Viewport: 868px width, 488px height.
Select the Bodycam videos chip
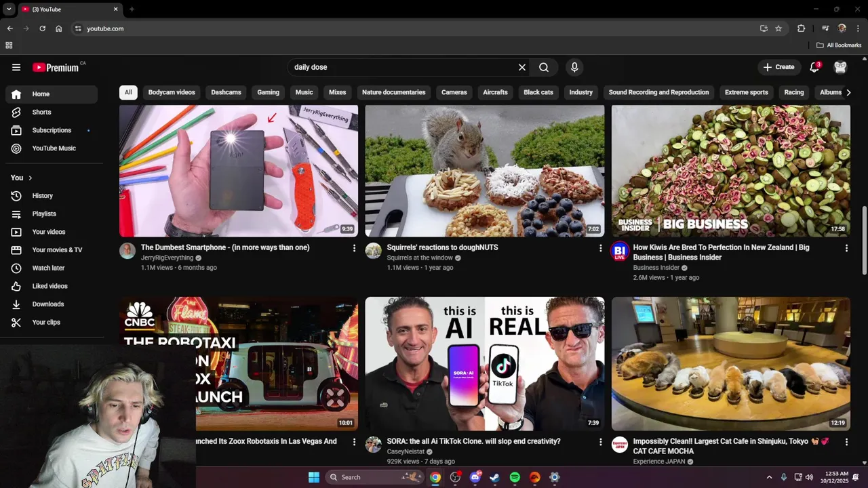click(172, 92)
